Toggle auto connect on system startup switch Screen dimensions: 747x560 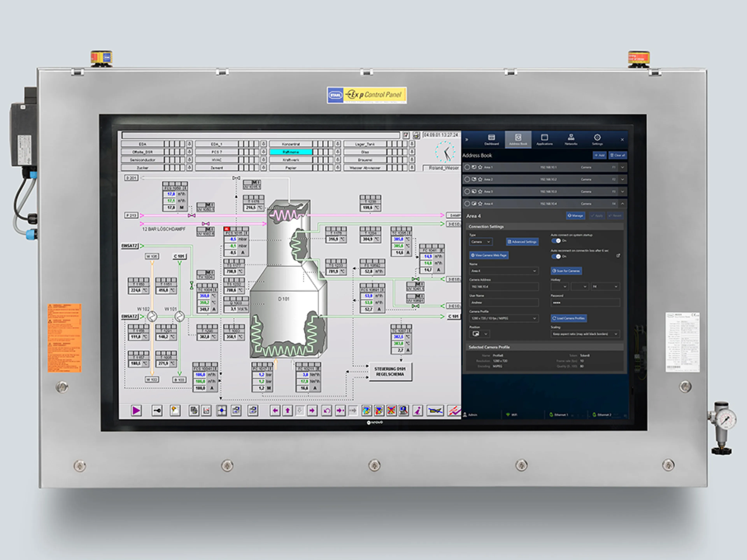(x=556, y=241)
